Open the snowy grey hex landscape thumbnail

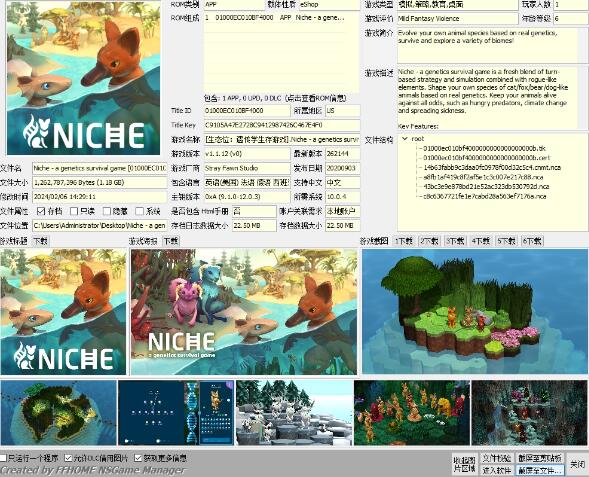[294, 412]
